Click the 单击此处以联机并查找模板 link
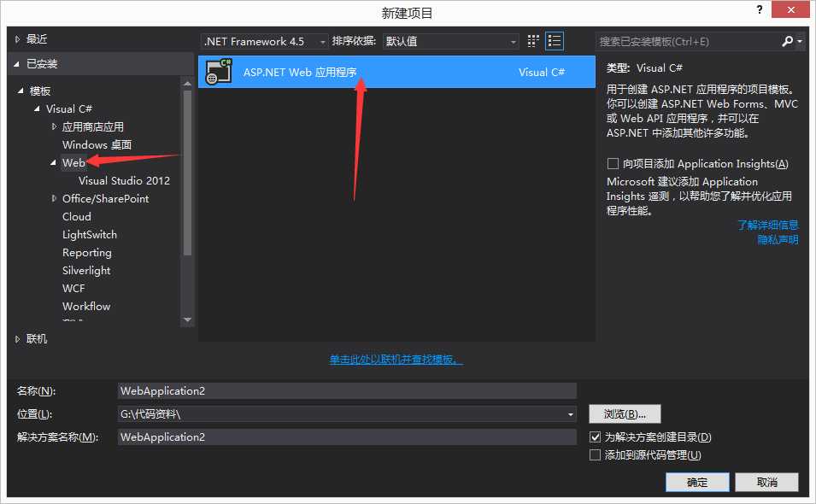 click(x=396, y=360)
